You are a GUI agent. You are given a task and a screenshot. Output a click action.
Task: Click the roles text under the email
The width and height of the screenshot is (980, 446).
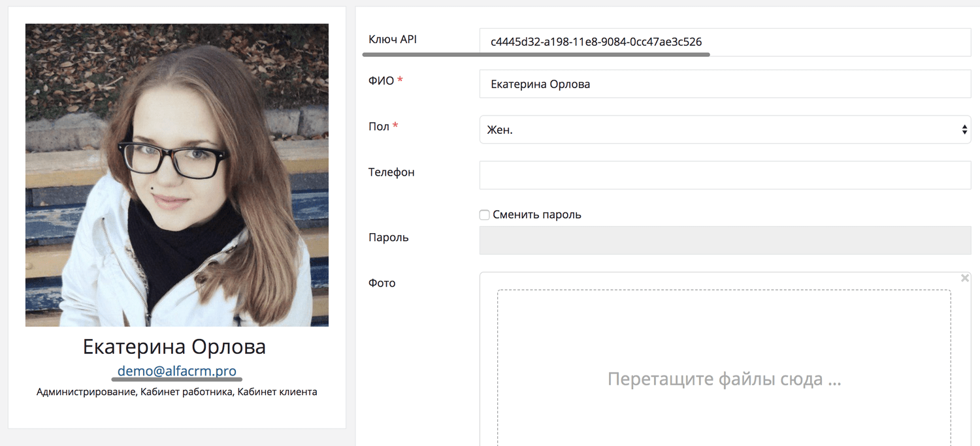coord(177,392)
